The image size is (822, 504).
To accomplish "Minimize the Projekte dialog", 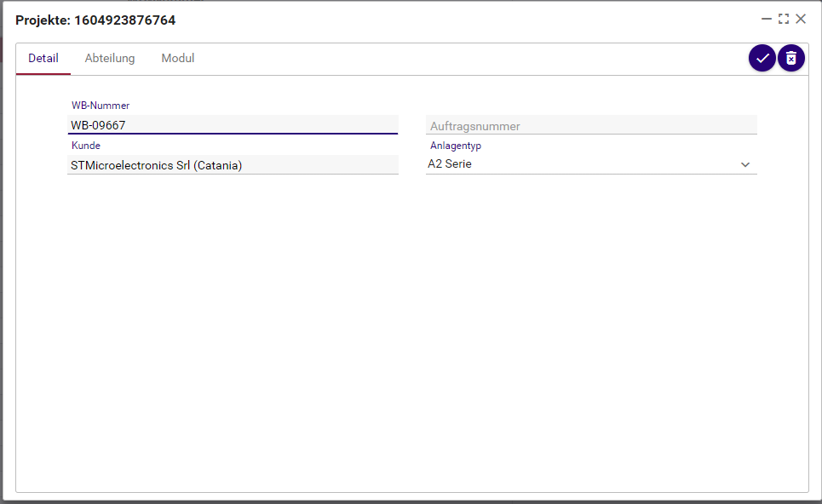I will [x=767, y=19].
